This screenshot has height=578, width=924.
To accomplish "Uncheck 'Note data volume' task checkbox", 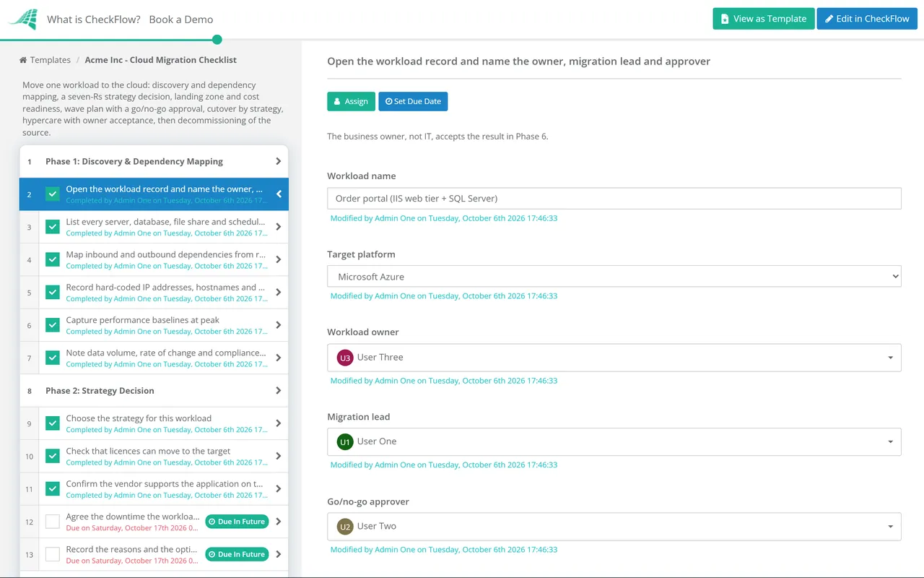I will pyautogui.click(x=53, y=358).
